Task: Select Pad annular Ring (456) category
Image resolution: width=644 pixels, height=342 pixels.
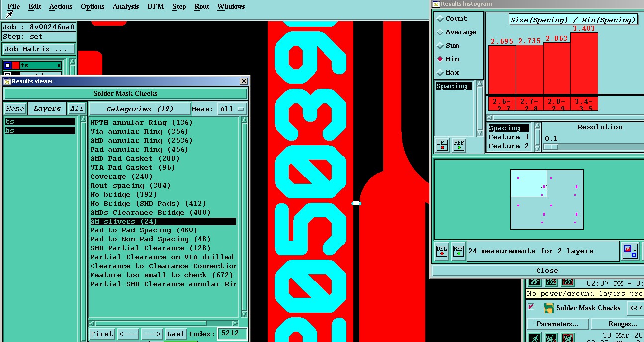Action: pyautogui.click(x=163, y=149)
